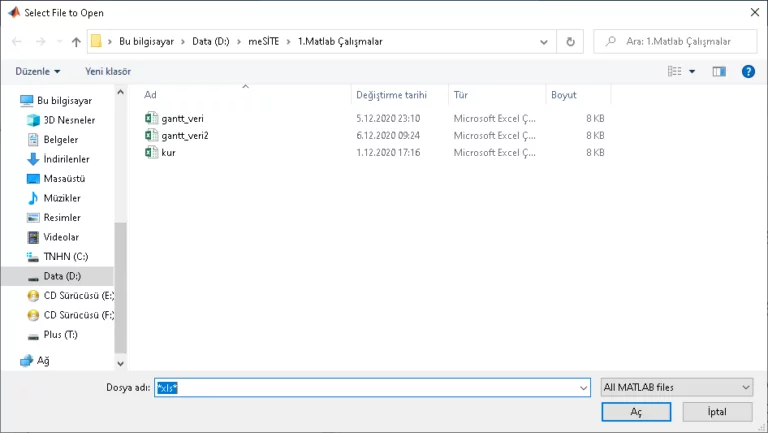Click the back navigation arrow
Screen dimensions: 768x433
[x=17, y=42]
